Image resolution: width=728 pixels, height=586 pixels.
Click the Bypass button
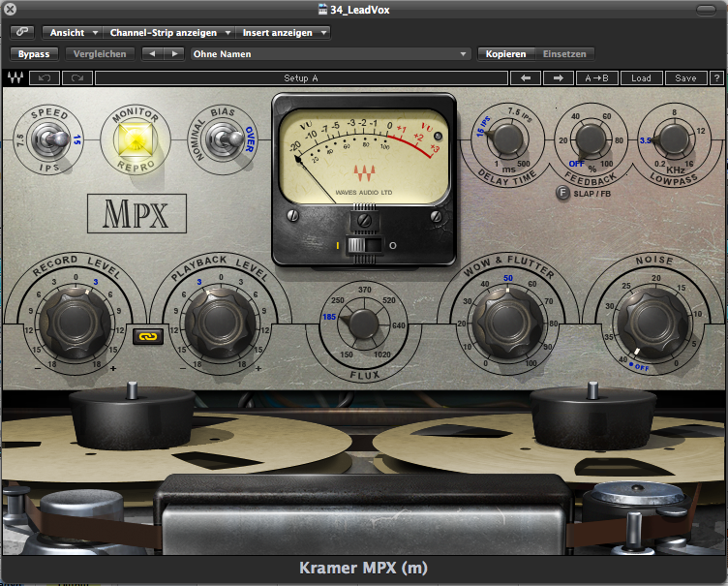34,54
